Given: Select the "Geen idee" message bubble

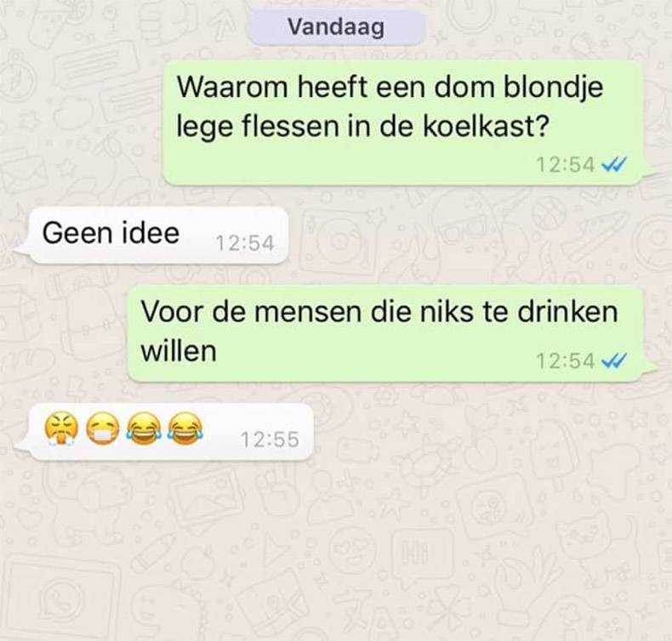Looking at the screenshot, I should [158, 235].
